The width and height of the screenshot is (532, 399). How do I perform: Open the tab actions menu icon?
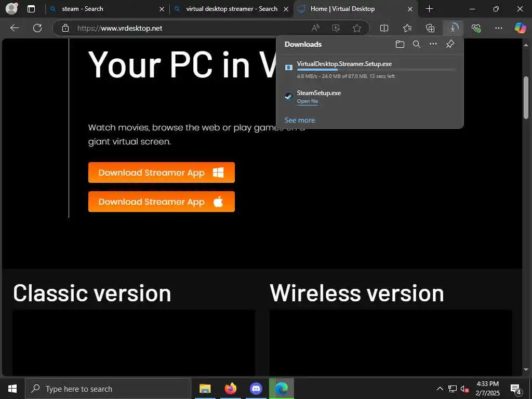(31, 9)
